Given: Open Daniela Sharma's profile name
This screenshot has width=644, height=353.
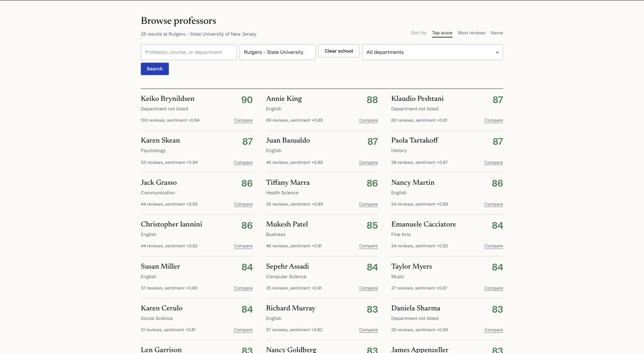Looking at the screenshot, I should click(x=416, y=308).
